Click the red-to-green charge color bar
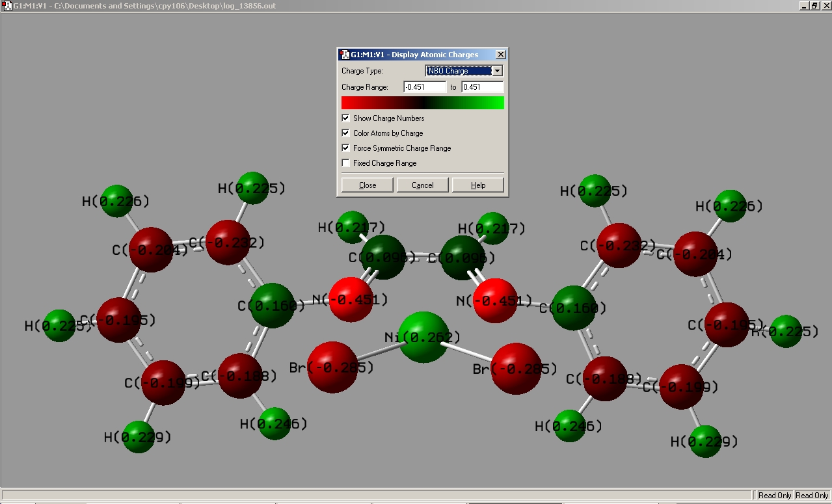This screenshot has width=832, height=504. click(422, 103)
